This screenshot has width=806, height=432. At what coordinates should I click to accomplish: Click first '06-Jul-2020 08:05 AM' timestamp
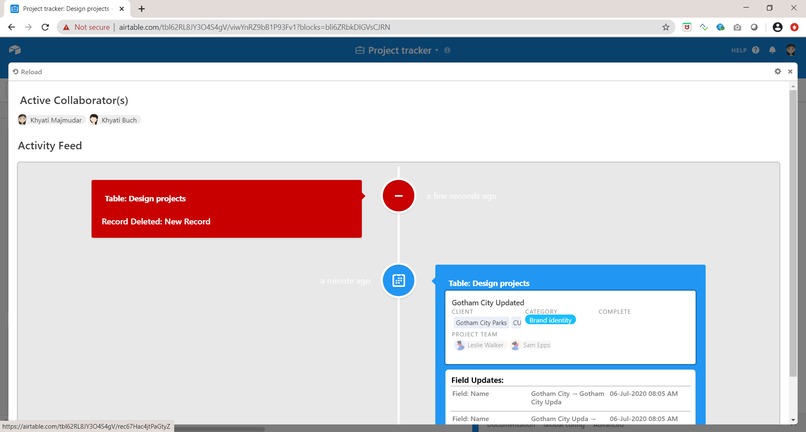644,393
